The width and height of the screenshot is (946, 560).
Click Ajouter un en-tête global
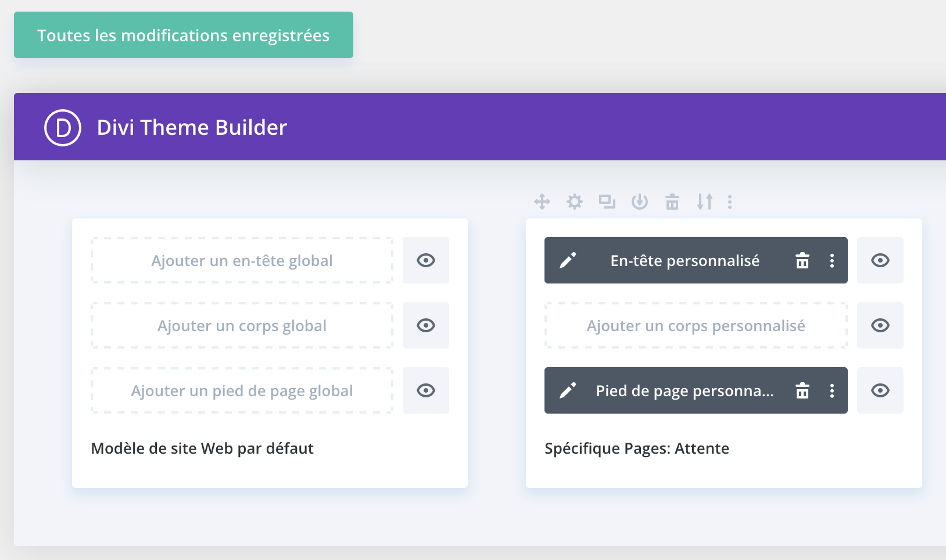[242, 260]
